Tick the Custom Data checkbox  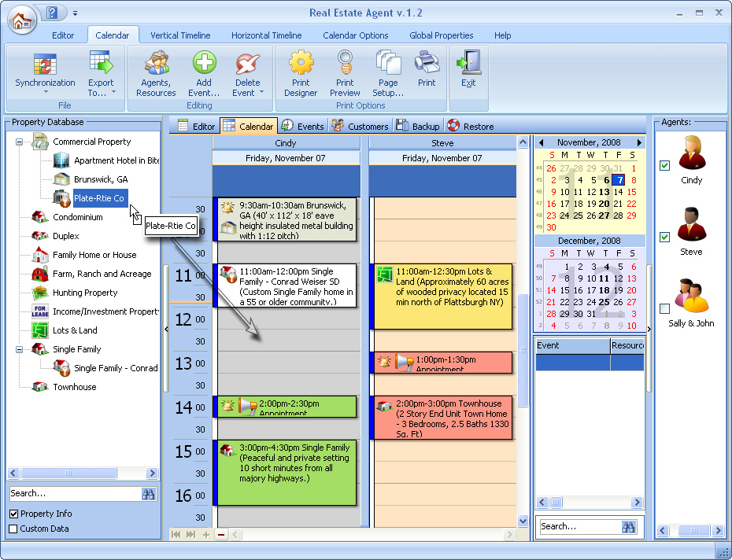(x=13, y=529)
